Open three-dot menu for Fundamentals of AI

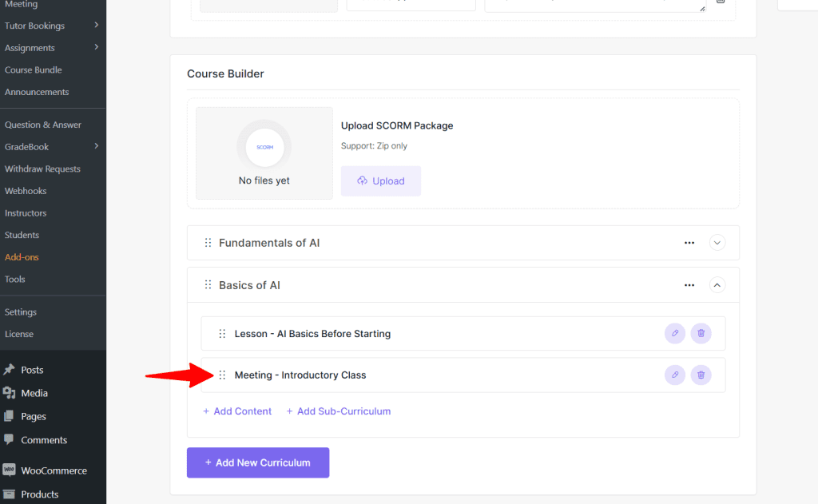pyautogui.click(x=689, y=243)
